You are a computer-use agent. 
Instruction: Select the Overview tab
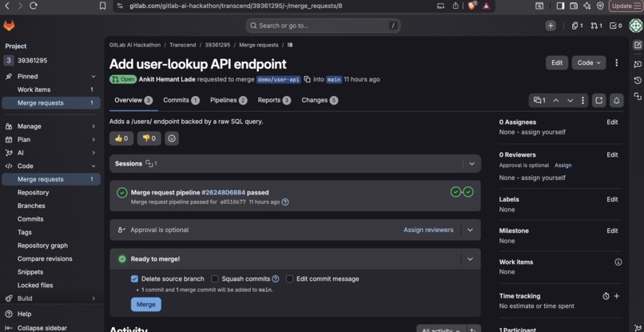(133, 100)
